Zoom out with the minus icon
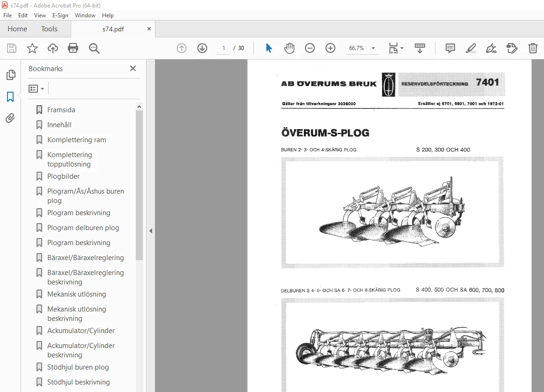The image size is (544, 392). (x=310, y=48)
